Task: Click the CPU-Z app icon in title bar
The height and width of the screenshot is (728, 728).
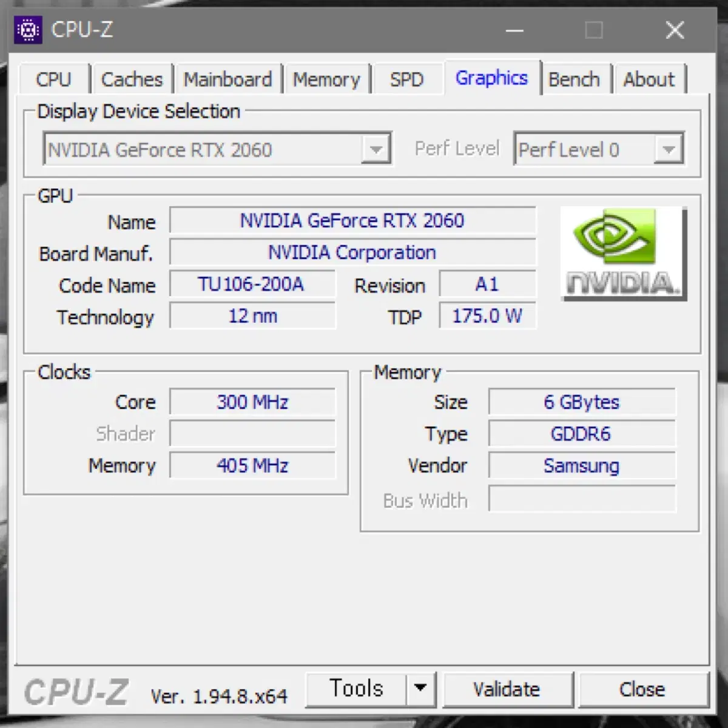Action: [x=29, y=30]
